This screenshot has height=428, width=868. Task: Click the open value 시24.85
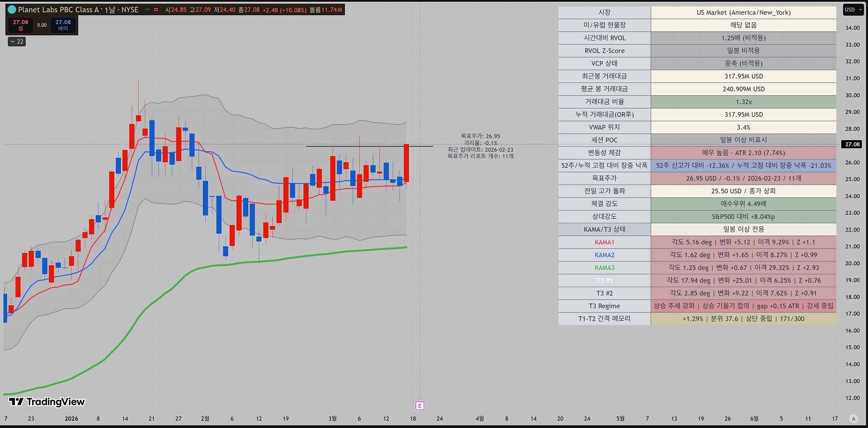coord(176,10)
